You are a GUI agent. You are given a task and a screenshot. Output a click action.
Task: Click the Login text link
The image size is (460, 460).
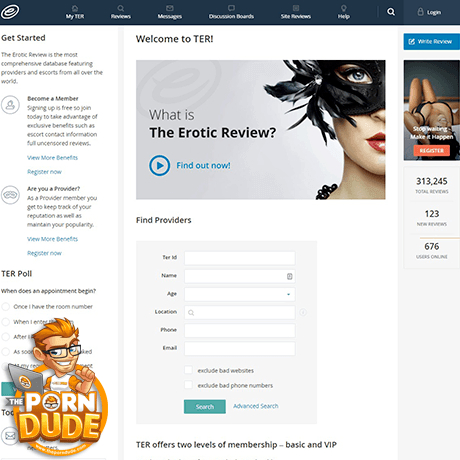tap(434, 12)
